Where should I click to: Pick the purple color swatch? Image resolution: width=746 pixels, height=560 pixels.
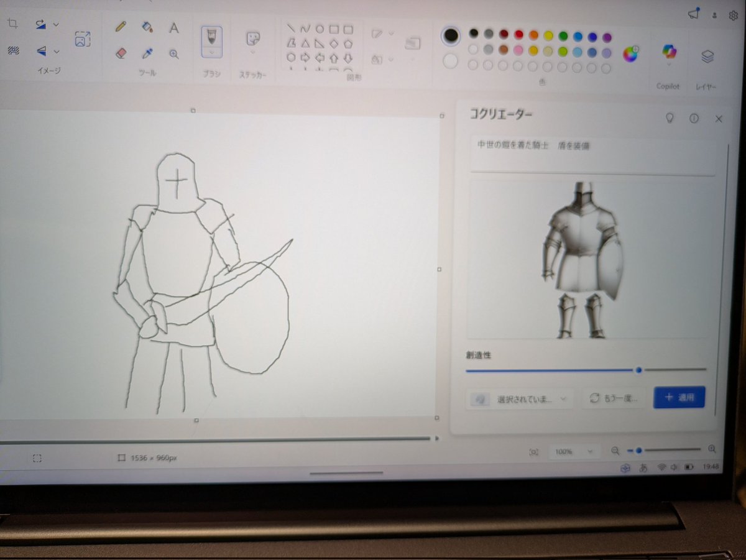click(x=607, y=37)
